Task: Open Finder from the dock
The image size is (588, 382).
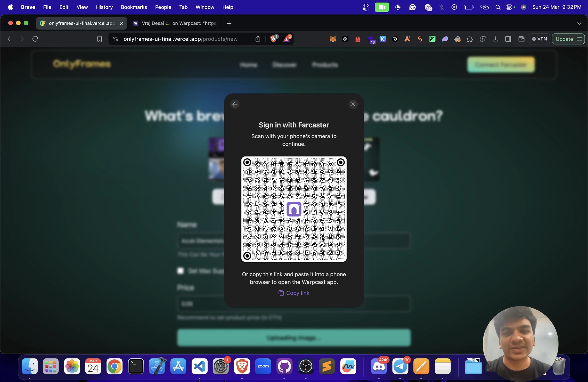Action: (30, 366)
